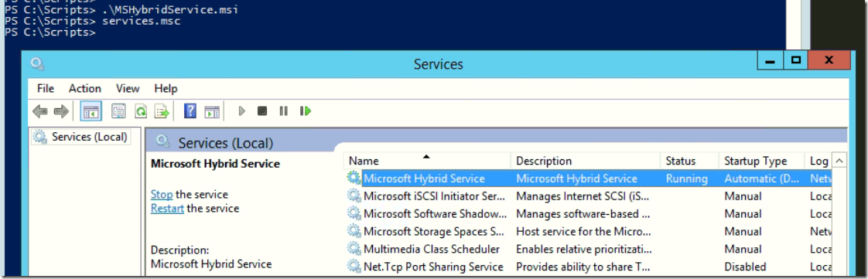Click 'Enables relative prioritizati...' description cell

pyautogui.click(x=584, y=249)
